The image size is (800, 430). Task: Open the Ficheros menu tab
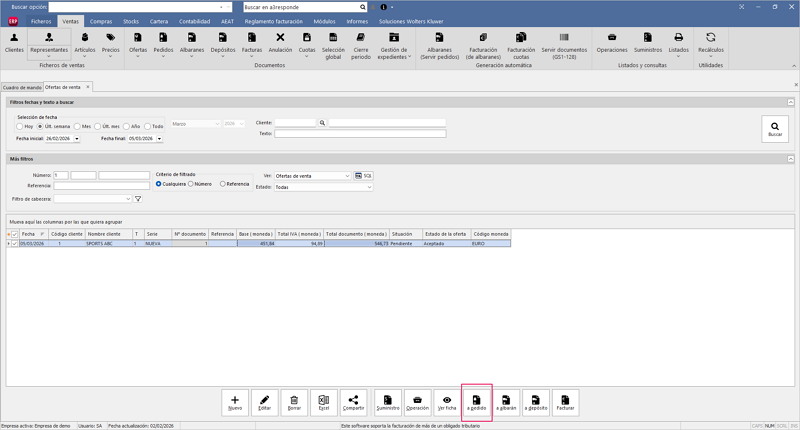tap(41, 21)
